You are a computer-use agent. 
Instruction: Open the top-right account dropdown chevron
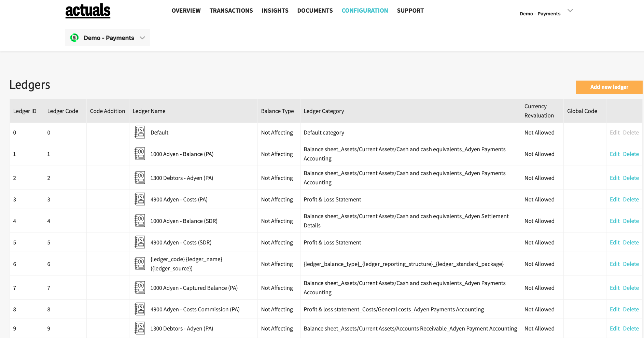[570, 11]
